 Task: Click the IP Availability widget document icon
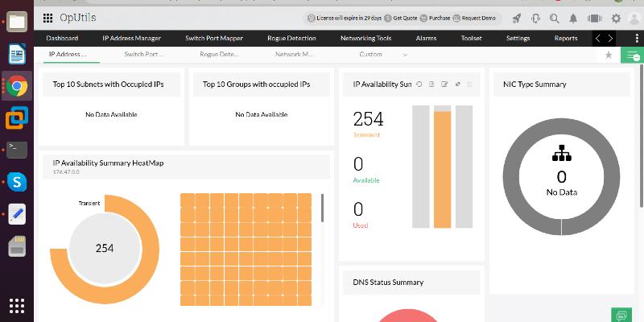[431, 85]
